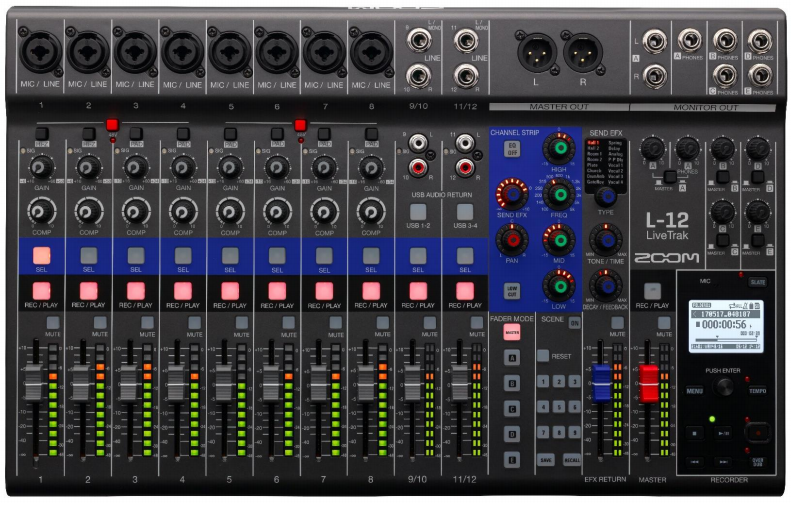
Task: Toggle the LOW CUT button
Action: 511,291
